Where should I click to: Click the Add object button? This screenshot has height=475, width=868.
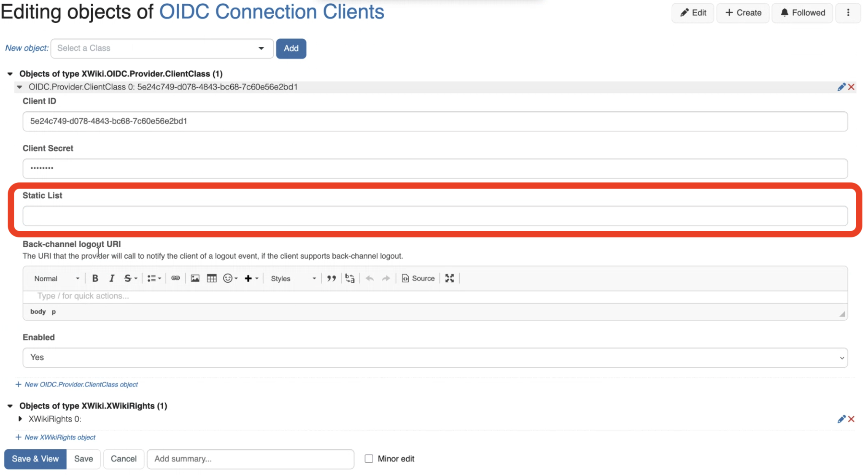(x=291, y=49)
